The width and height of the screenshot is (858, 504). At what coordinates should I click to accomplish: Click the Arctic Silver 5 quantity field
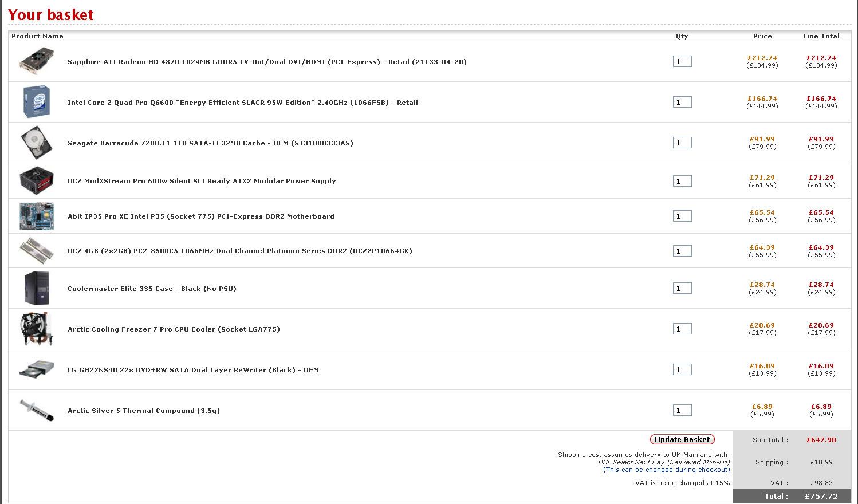pos(682,410)
